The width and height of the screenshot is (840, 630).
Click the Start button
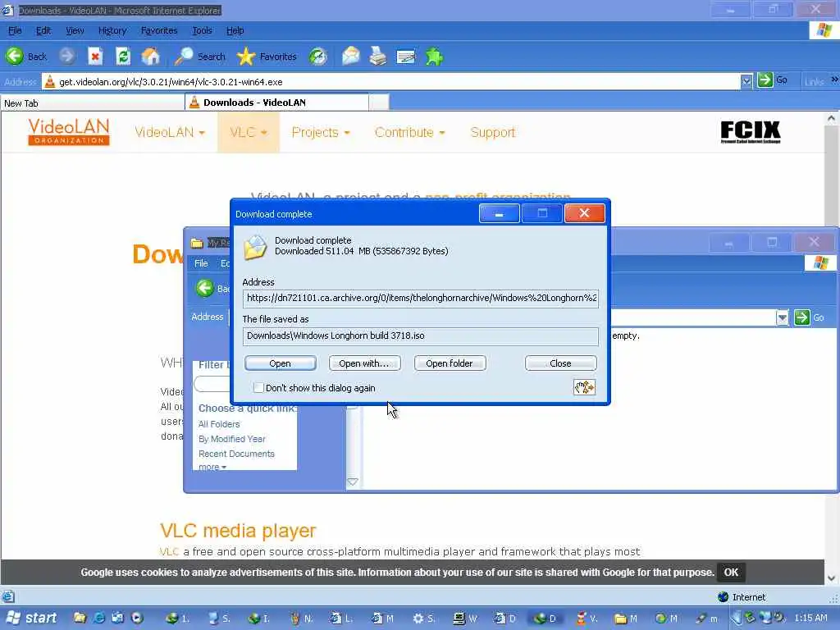click(x=31, y=618)
